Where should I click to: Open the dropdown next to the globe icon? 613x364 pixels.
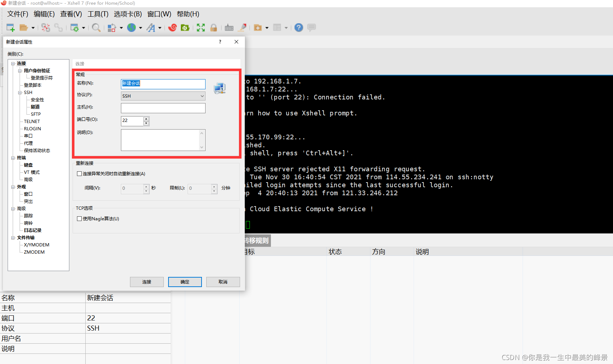coord(141,28)
